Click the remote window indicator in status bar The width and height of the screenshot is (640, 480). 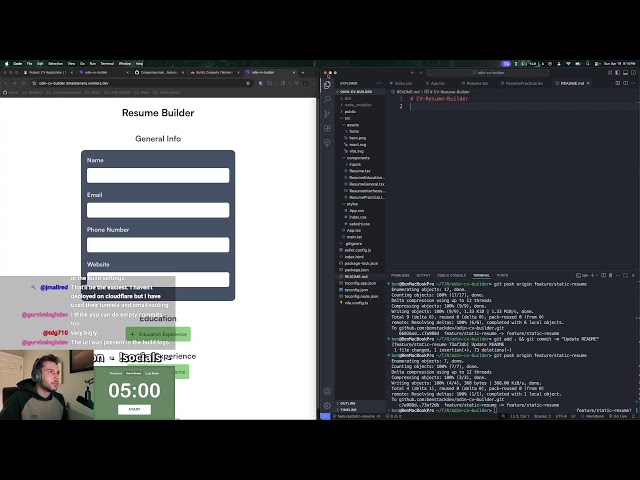tap(325, 416)
